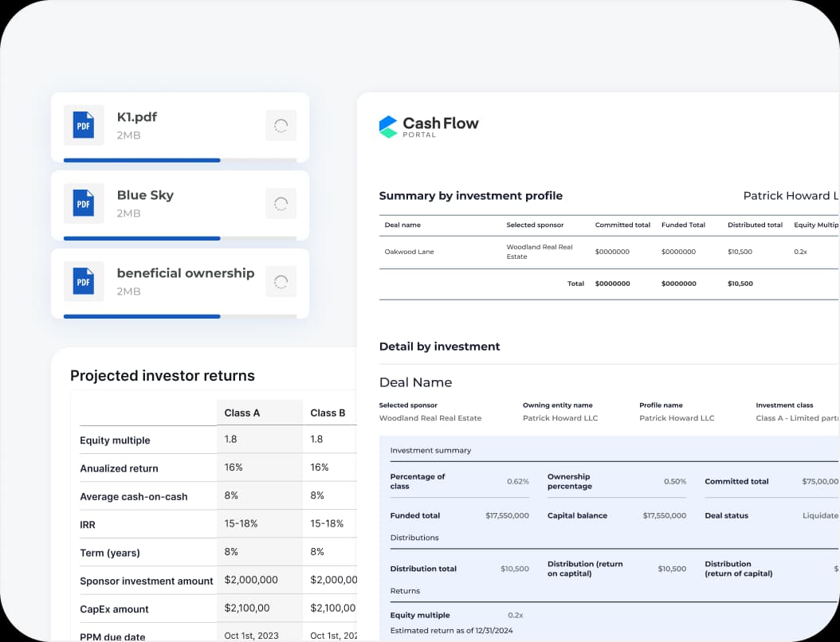Click the upload spinner next to K1.pdf
840x642 pixels.
point(281,125)
